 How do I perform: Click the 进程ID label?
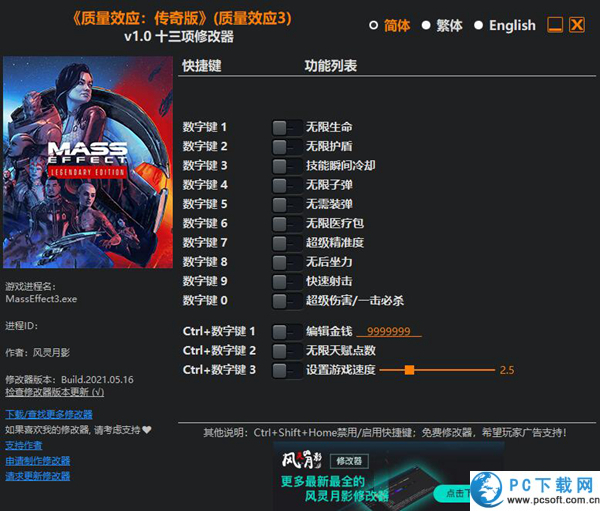(21, 326)
